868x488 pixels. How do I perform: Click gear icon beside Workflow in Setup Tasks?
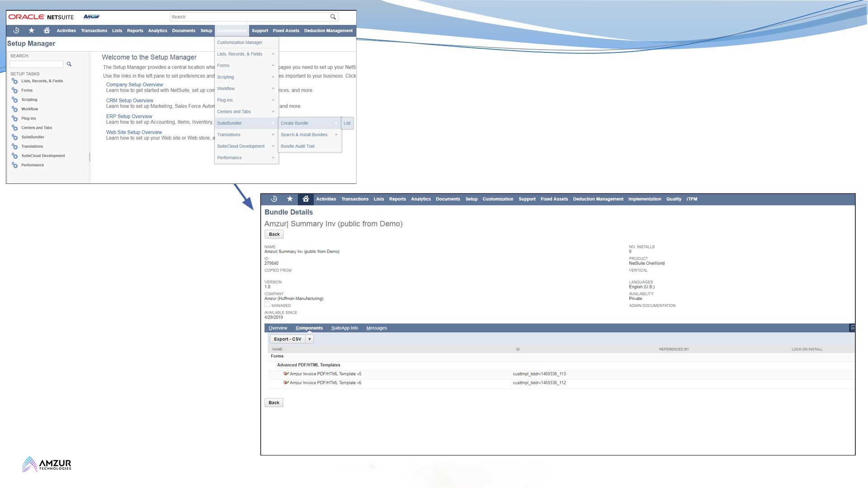pyautogui.click(x=15, y=109)
